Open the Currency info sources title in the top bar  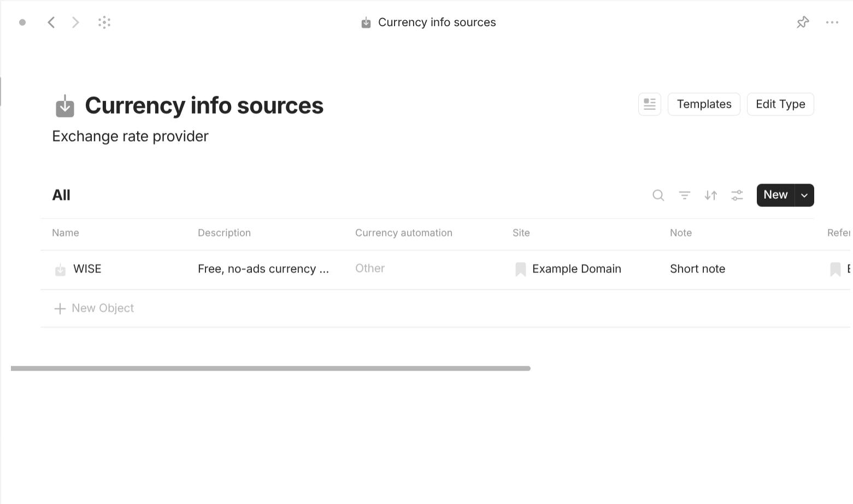pyautogui.click(x=436, y=22)
